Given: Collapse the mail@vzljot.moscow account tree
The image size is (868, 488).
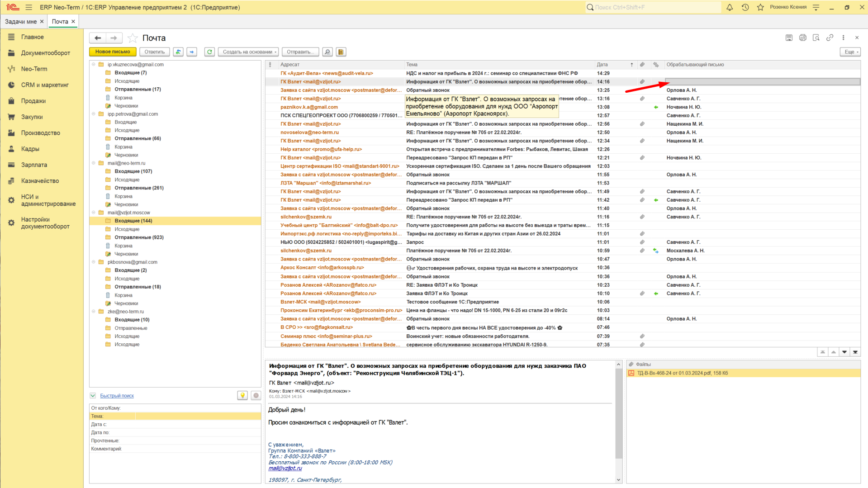Looking at the screenshot, I should click(x=94, y=213).
